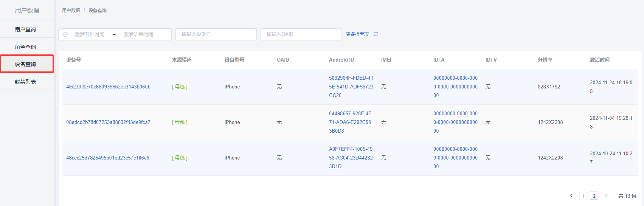Click the refresh icon beside 更多搜索项
644x206 pixels.
point(376,34)
